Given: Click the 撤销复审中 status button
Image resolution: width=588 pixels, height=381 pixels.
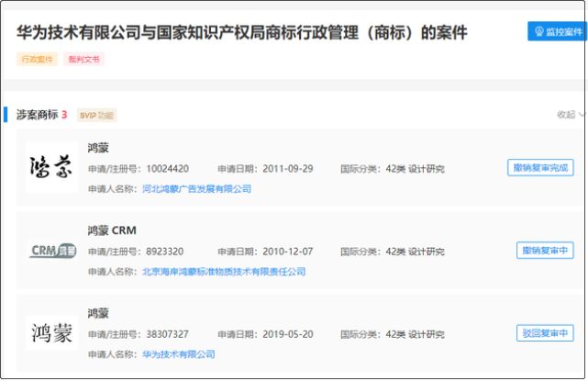Looking at the screenshot, I should pos(545,251).
